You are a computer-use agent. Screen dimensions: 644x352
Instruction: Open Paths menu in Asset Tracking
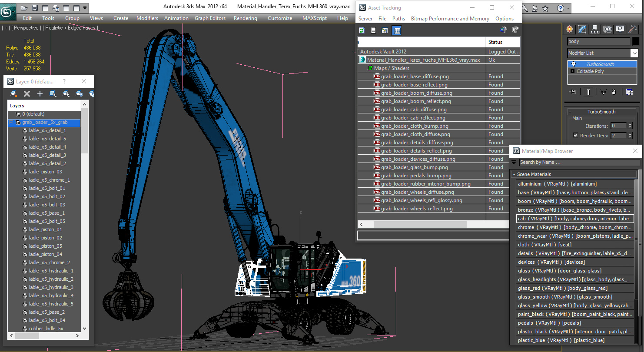coord(398,19)
